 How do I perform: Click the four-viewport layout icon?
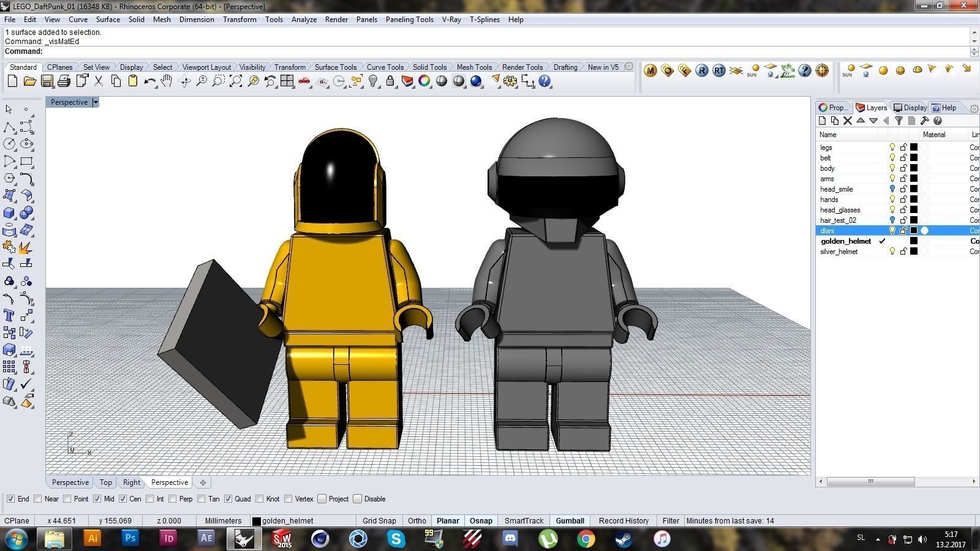click(x=287, y=81)
